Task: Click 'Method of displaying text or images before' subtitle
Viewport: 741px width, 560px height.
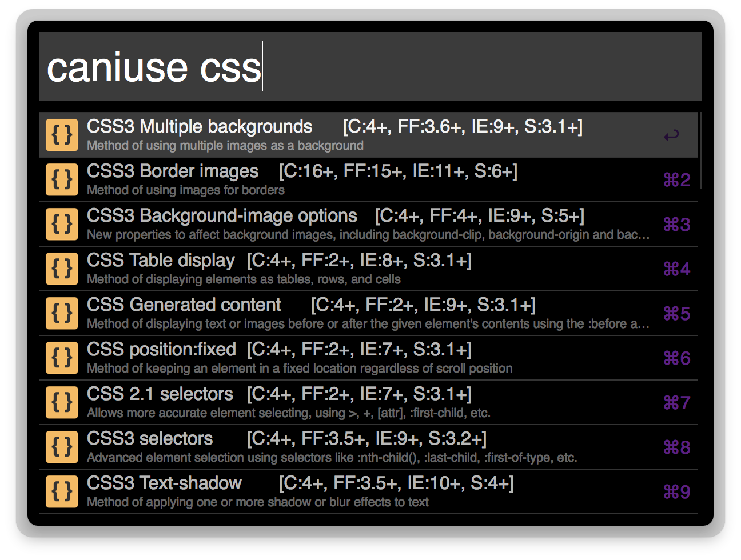Action: point(368,324)
